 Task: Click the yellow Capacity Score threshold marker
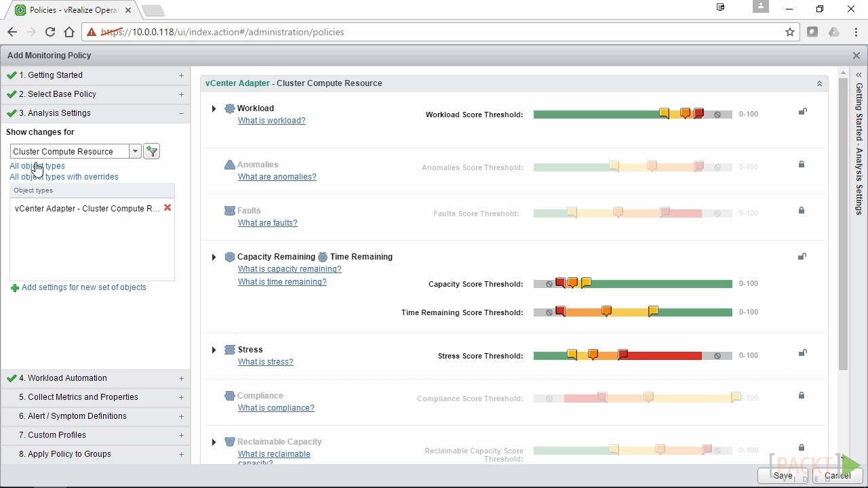point(586,283)
